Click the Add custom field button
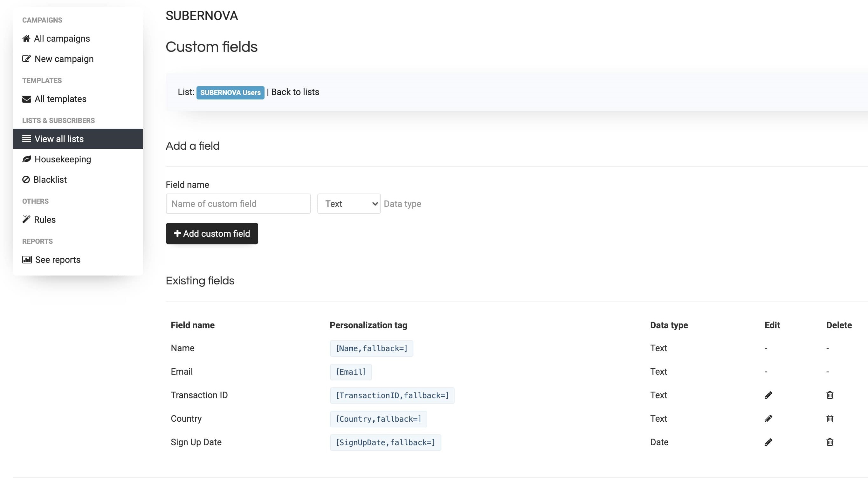 (212, 233)
